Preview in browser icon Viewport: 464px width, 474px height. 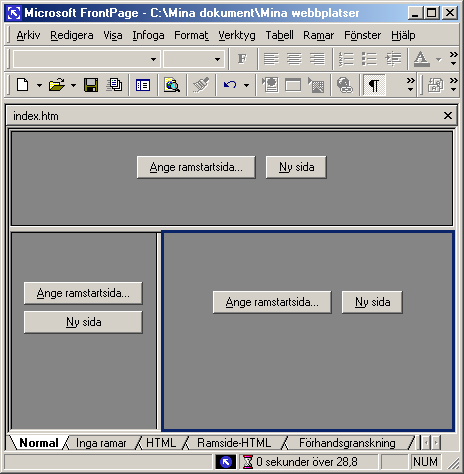point(172,85)
